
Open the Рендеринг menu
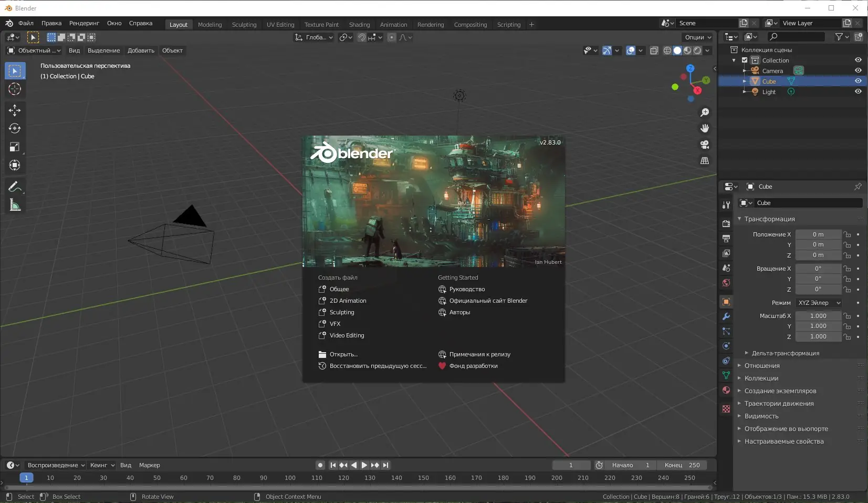point(84,23)
